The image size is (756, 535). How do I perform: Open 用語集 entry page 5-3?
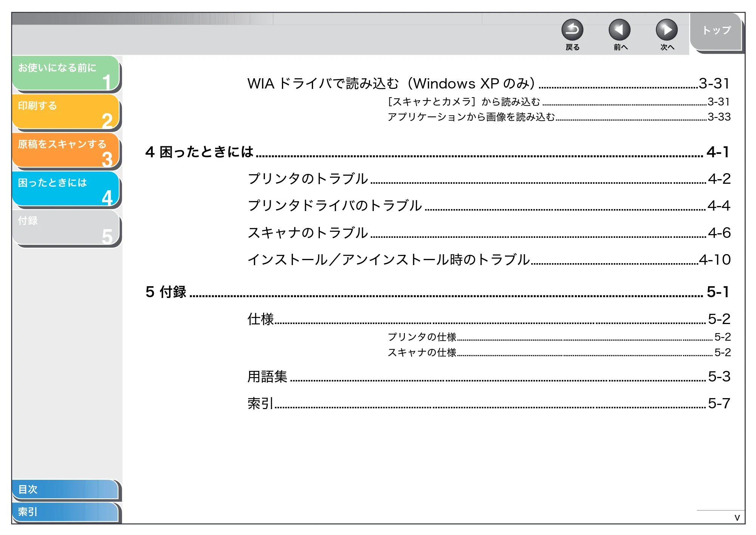489,377
